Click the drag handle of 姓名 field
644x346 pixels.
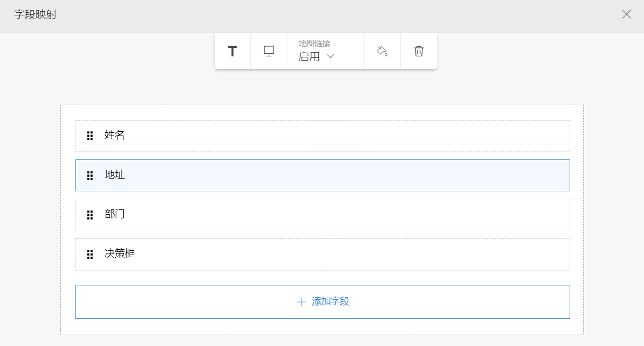(90, 136)
